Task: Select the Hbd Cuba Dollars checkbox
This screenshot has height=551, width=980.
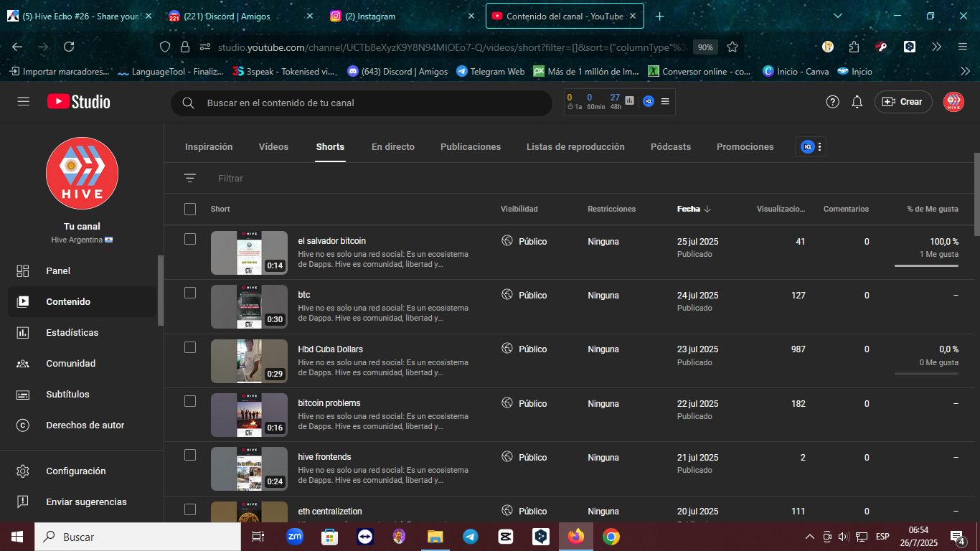Action: (190, 347)
